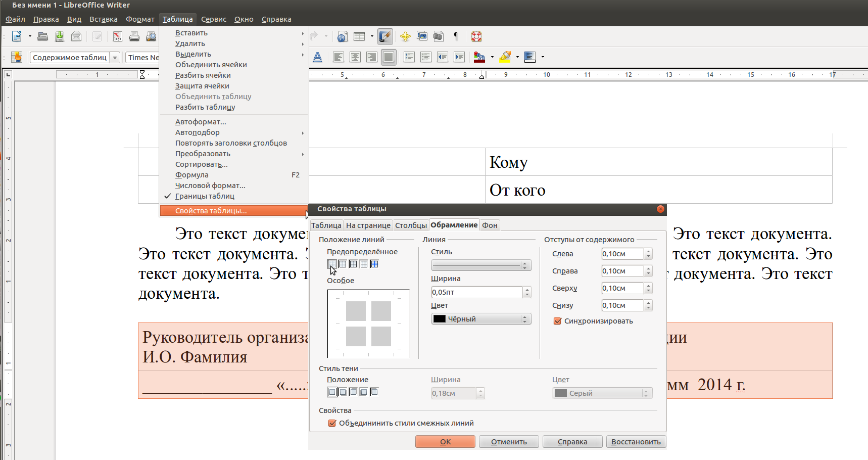Open Page Preview magnifier icon

point(151,36)
